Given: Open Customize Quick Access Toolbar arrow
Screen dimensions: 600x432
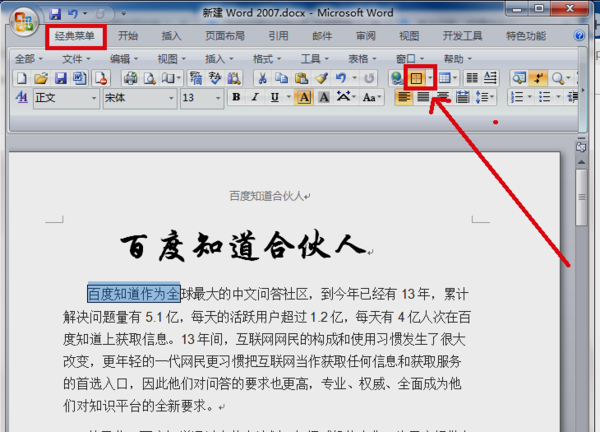Looking at the screenshot, I should pyautogui.click(x=124, y=14).
